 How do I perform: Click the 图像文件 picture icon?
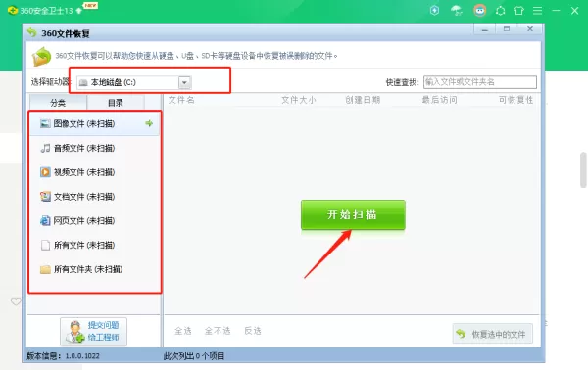point(45,123)
